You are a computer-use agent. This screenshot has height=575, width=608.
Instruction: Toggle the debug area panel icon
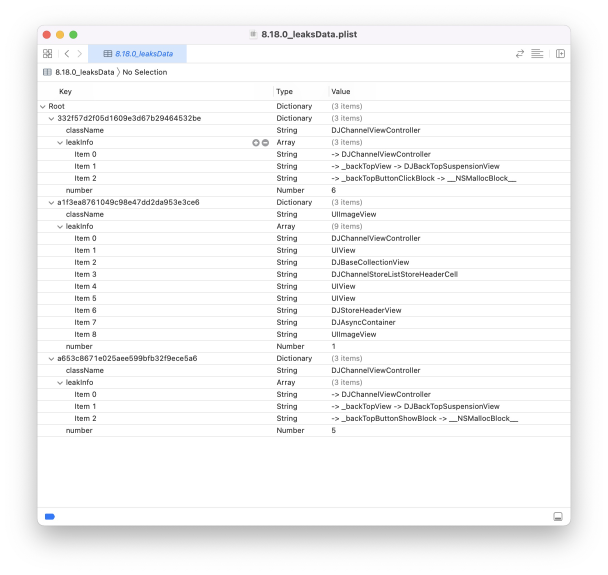[558, 516]
